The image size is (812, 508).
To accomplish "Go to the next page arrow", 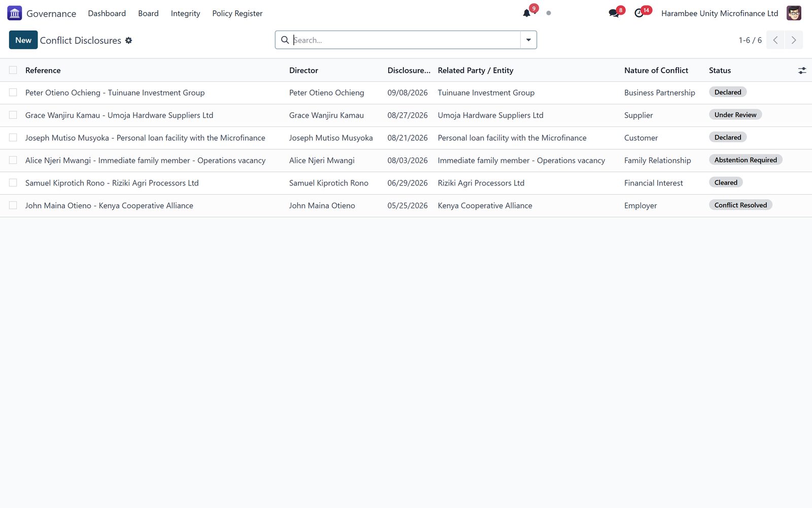I will pyautogui.click(x=794, y=40).
